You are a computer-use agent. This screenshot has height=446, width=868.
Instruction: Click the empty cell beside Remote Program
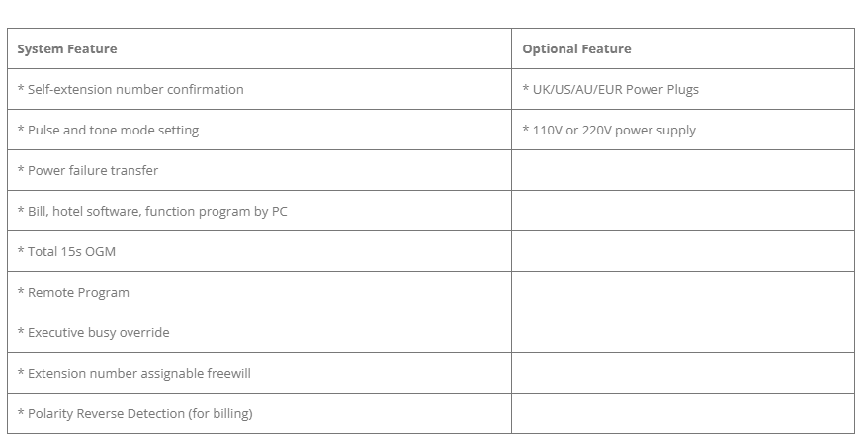coord(682,293)
